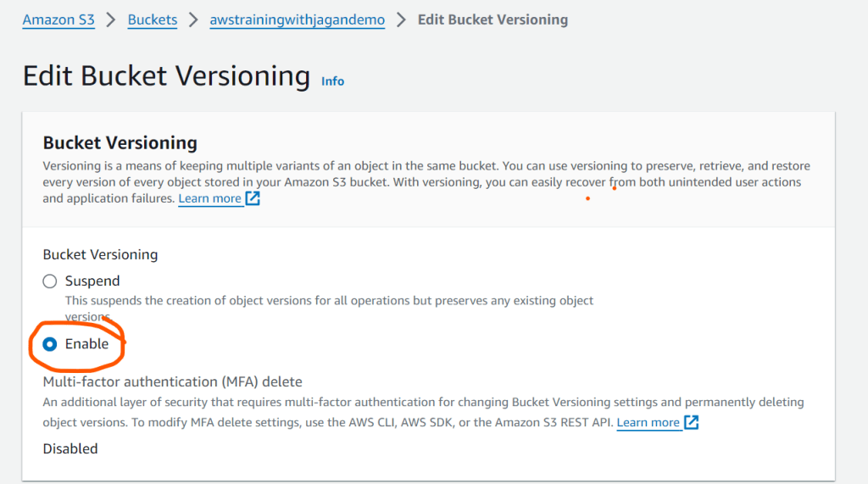The height and width of the screenshot is (484, 868).
Task: Open Learn more link in MFA delete section
Action: 648,422
